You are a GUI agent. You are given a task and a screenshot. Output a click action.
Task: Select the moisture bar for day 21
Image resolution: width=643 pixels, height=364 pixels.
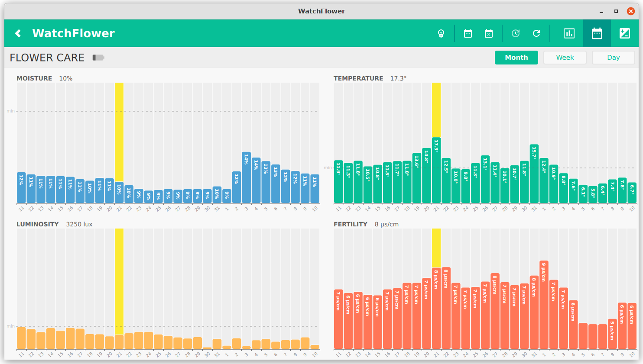coord(119,193)
